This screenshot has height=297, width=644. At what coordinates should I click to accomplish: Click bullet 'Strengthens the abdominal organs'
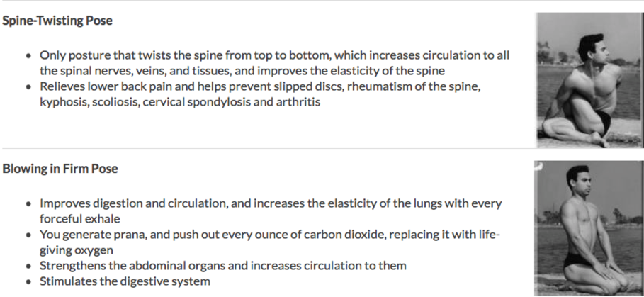(223, 265)
